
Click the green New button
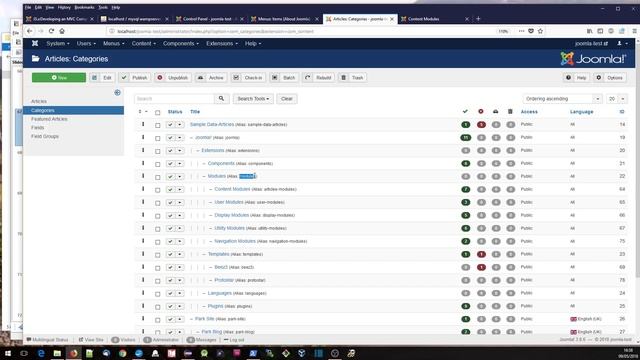pyautogui.click(x=59, y=78)
